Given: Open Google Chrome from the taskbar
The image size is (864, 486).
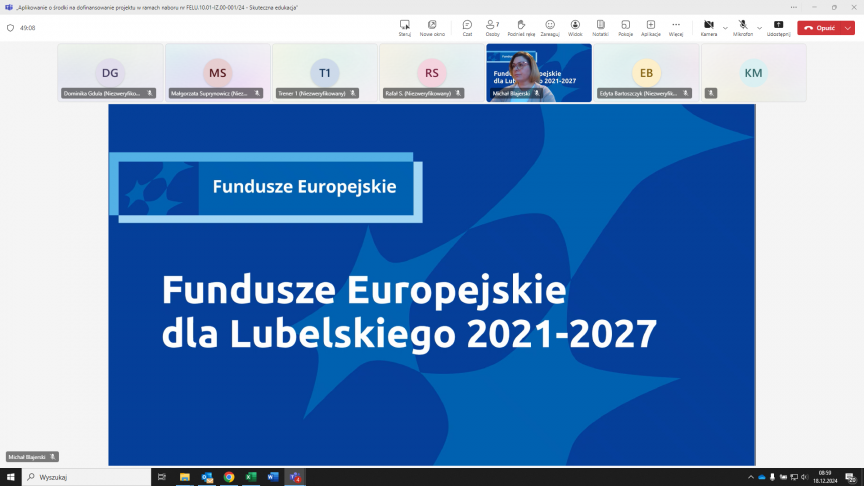Looking at the screenshot, I should (x=229, y=477).
